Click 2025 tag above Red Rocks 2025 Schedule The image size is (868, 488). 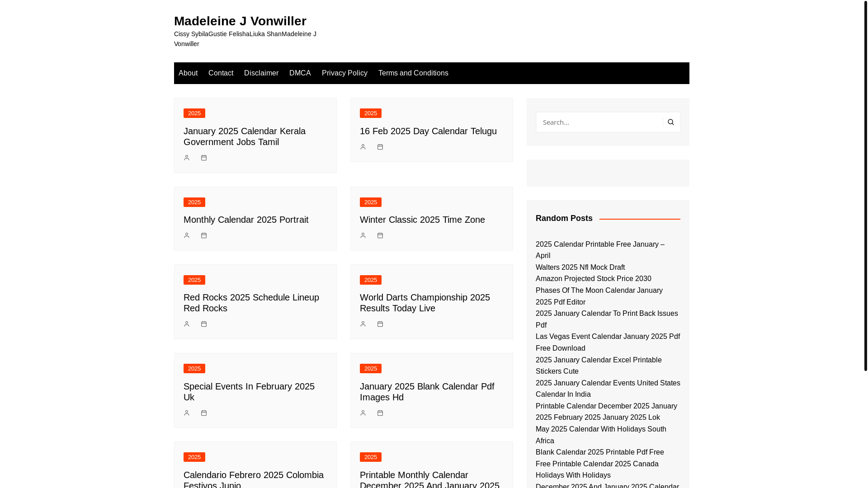(x=194, y=280)
